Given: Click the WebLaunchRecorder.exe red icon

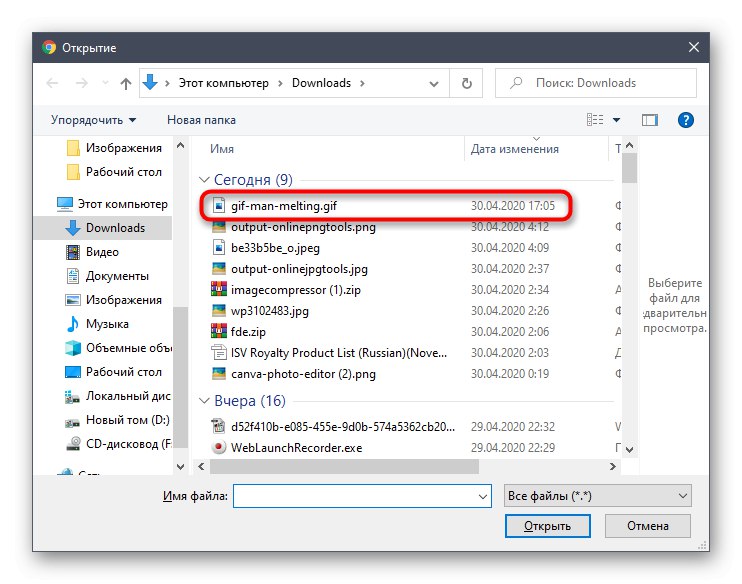Looking at the screenshot, I should (x=219, y=447).
